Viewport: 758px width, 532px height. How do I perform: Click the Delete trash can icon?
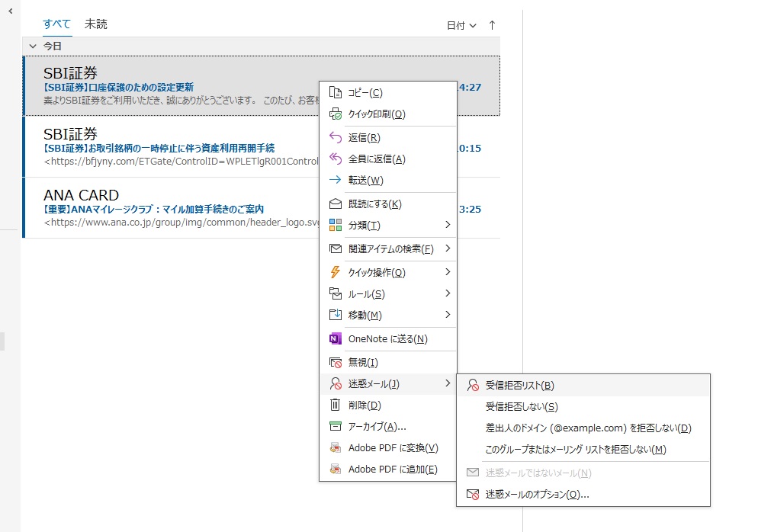click(x=335, y=405)
